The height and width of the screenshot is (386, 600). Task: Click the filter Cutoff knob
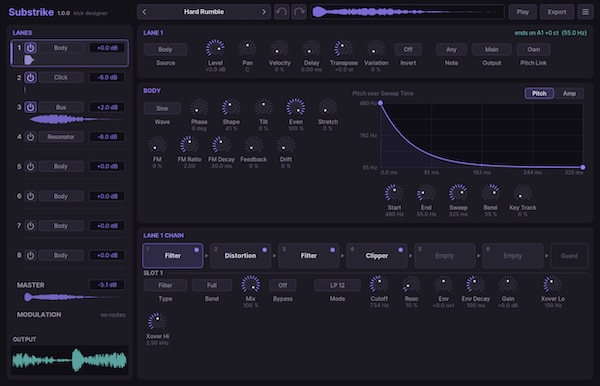pyautogui.click(x=379, y=284)
